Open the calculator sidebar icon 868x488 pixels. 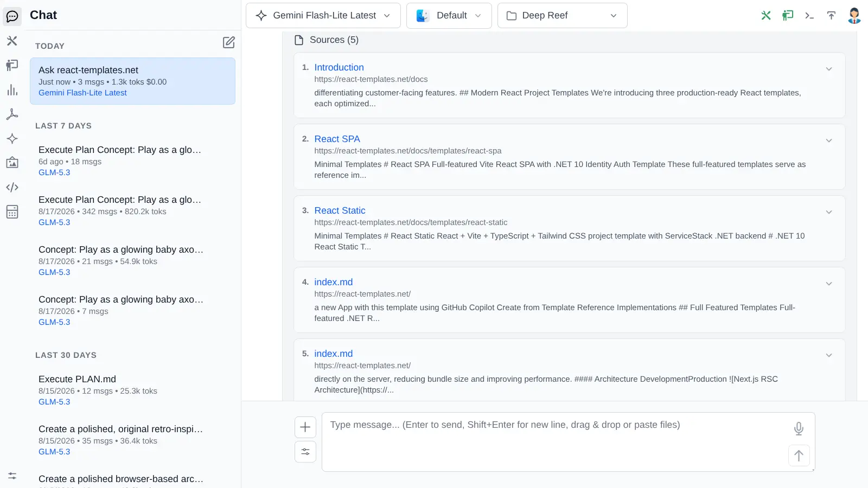(12, 211)
